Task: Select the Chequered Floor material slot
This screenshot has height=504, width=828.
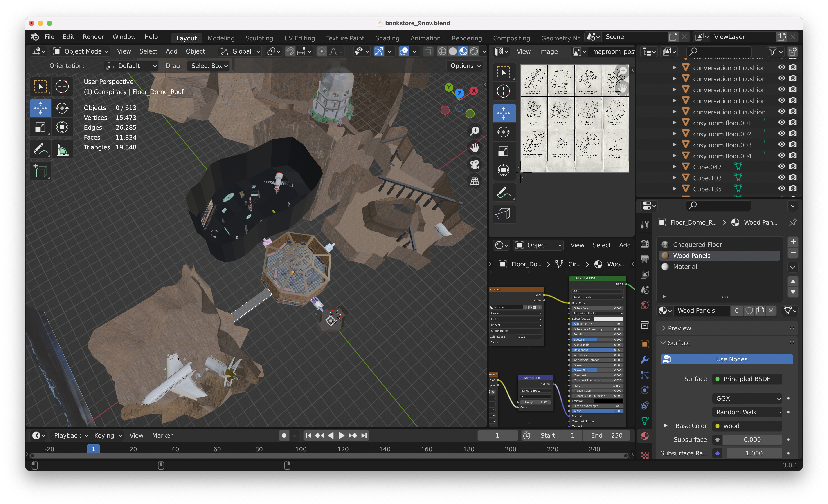Action: [x=697, y=244]
